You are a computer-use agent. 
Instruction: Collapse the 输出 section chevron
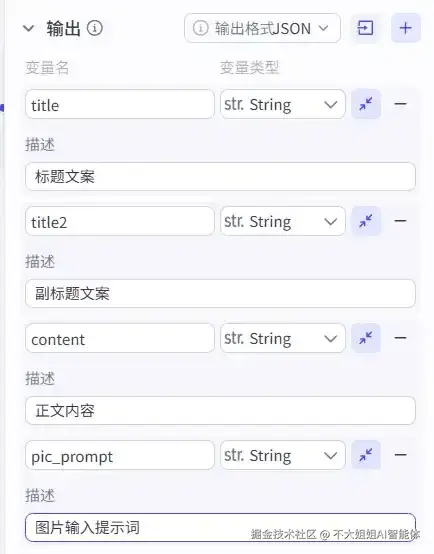28,28
